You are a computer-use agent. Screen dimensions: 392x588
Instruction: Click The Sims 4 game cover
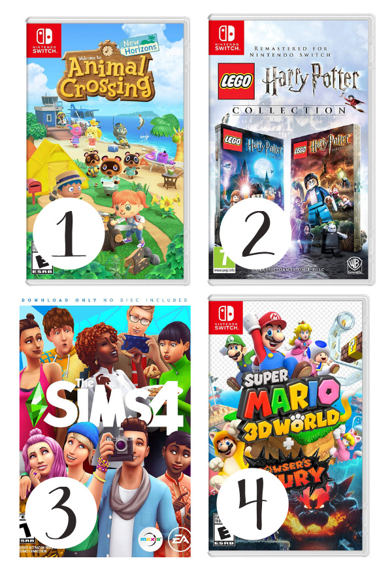[x=105, y=431]
